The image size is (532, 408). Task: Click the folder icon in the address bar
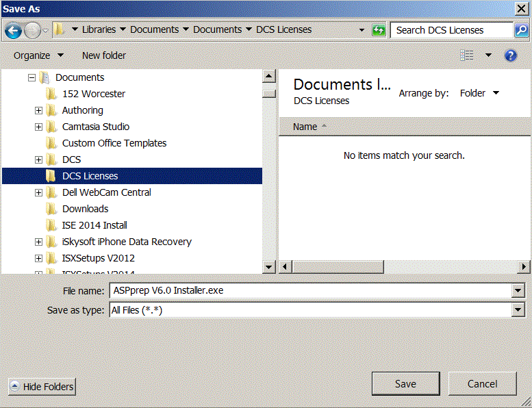[x=60, y=29]
